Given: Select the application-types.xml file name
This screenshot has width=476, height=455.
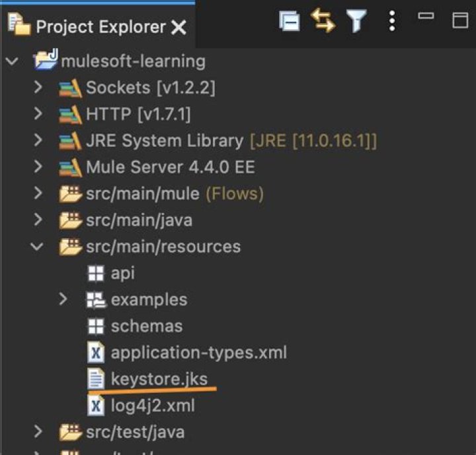Looking at the screenshot, I should (x=199, y=353).
